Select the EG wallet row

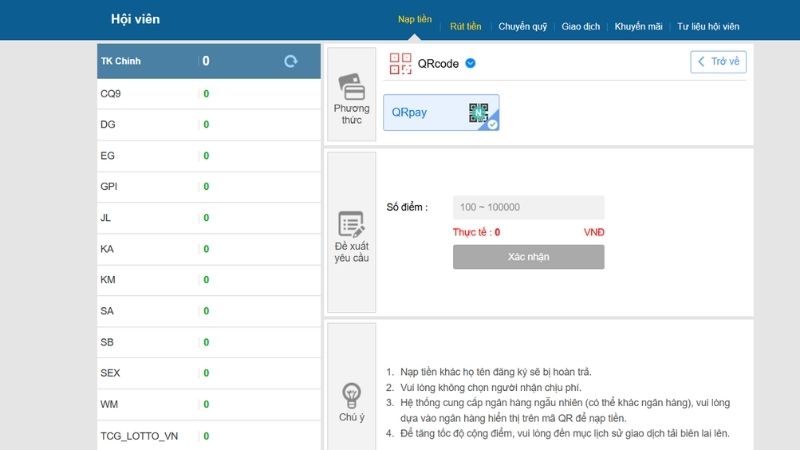tap(209, 156)
